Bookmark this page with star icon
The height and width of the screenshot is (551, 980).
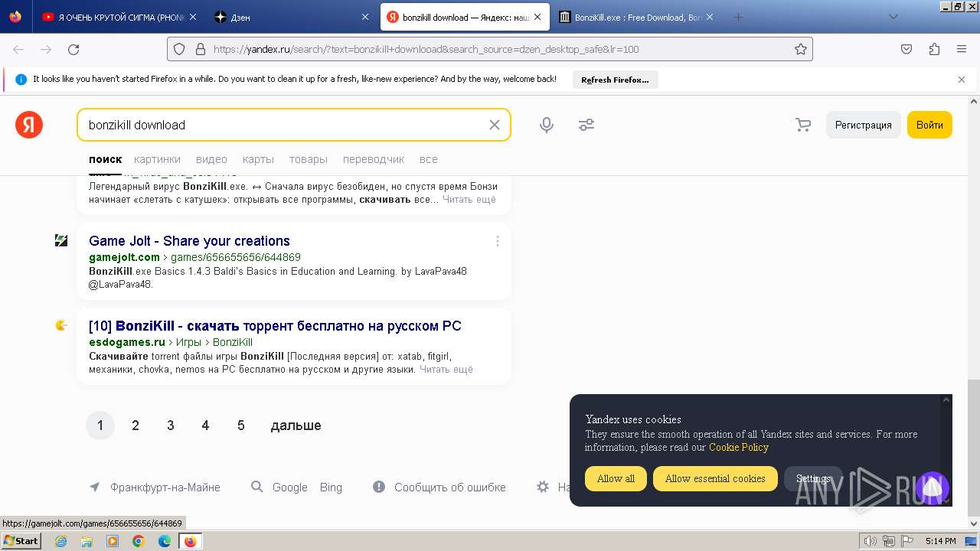click(801, 49)
